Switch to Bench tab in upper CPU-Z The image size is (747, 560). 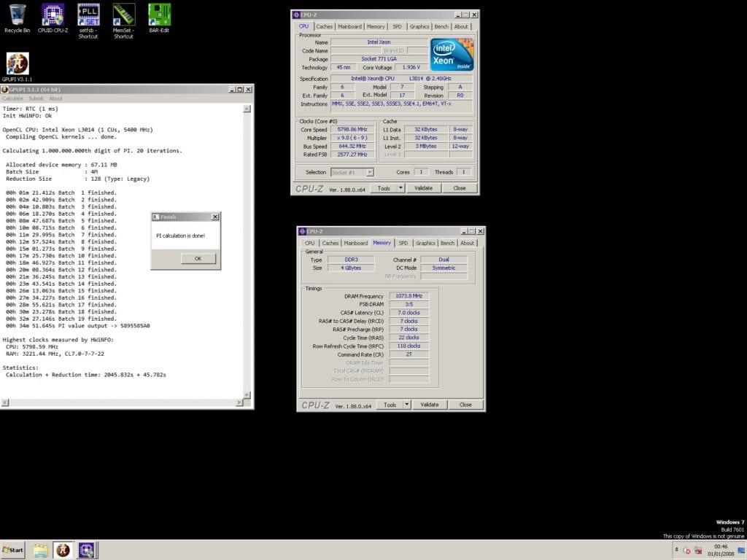441,27
